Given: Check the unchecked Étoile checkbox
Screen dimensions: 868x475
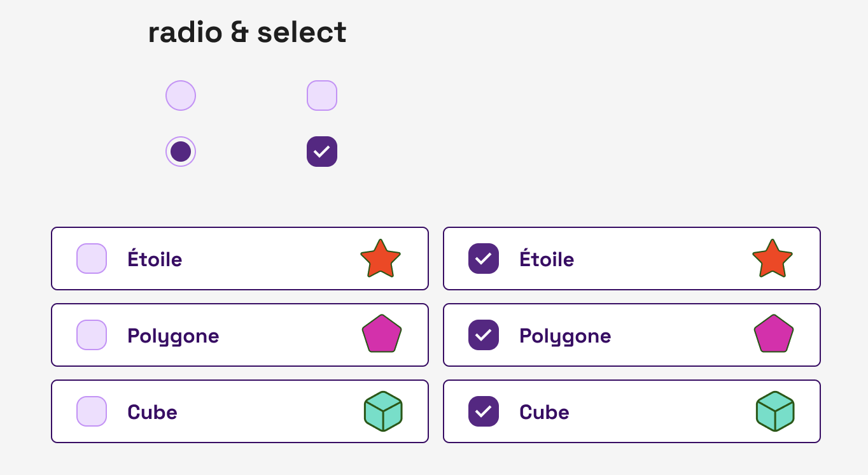Looking at the screenshot, I should (x=92, y=259).
